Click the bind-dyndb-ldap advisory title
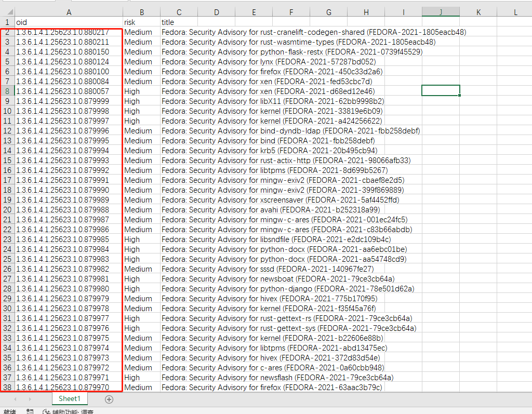Image resolution: width=532 pixels, height=414 pixels. [x=291, y=131]
